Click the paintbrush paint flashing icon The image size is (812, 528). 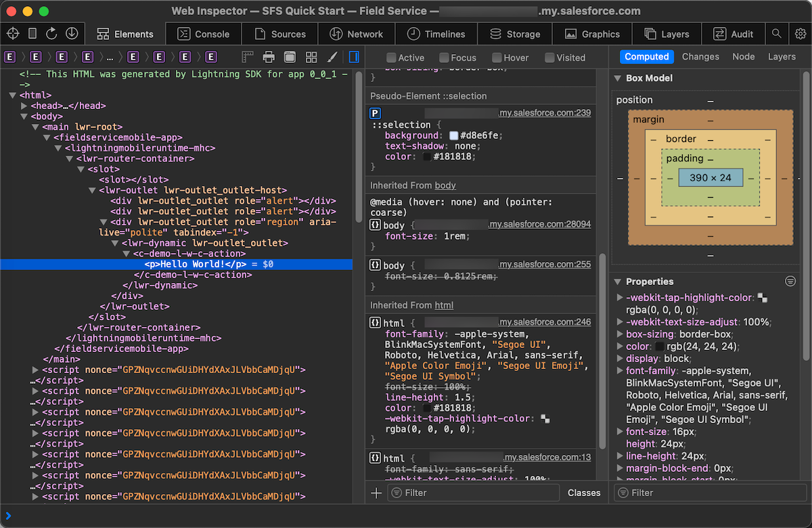tap(332, 57)
